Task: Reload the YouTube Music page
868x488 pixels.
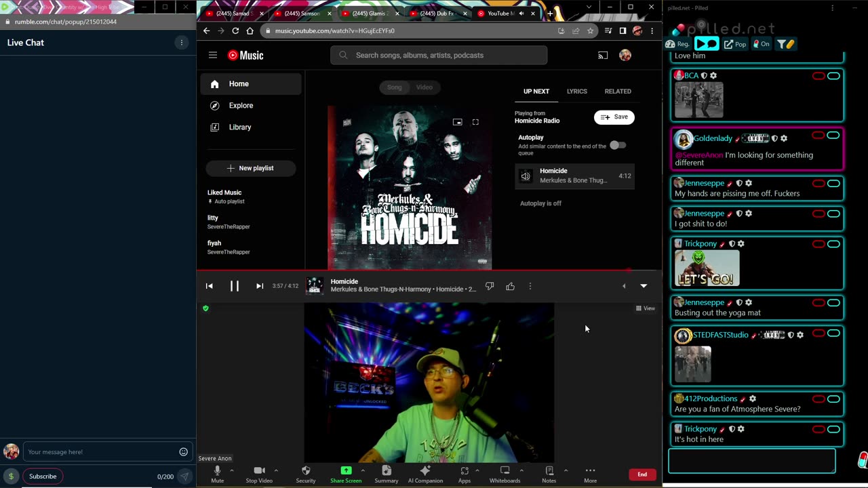Action: 235,30
